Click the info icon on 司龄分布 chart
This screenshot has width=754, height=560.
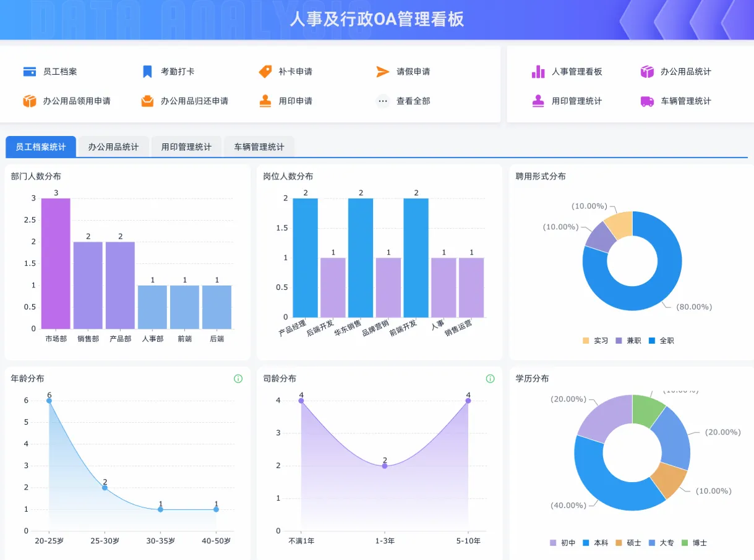click(491, 379)
